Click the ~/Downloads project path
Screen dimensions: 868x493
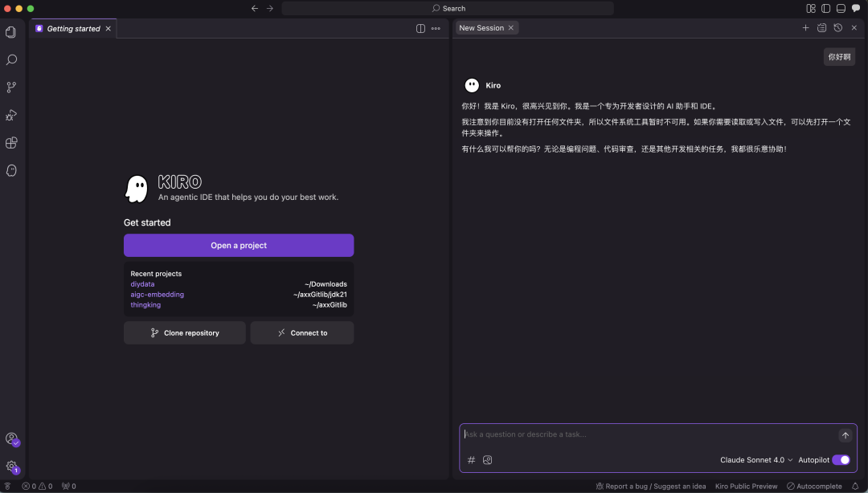325,284
